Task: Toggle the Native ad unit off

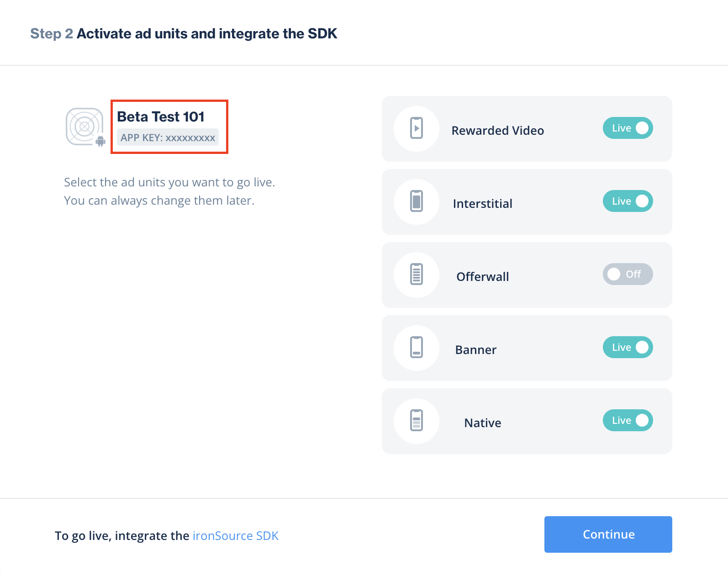Action: point(628,421)
